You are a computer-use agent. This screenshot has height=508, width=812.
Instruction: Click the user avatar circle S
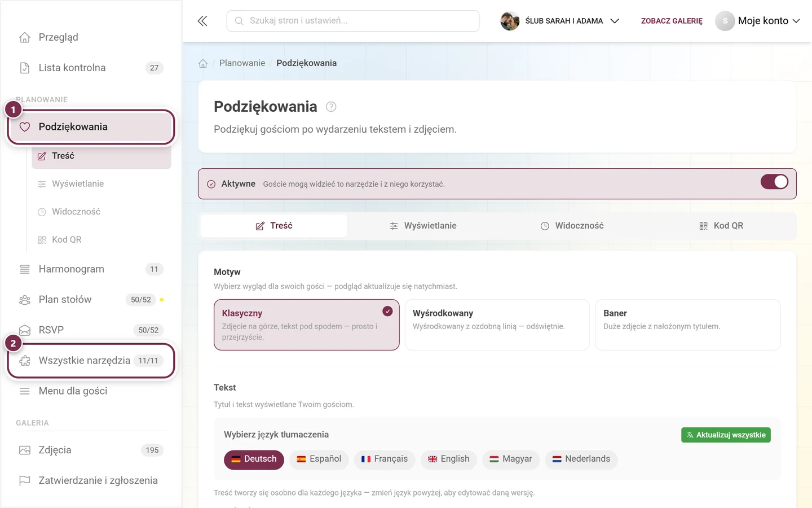(x=725, y=21)
